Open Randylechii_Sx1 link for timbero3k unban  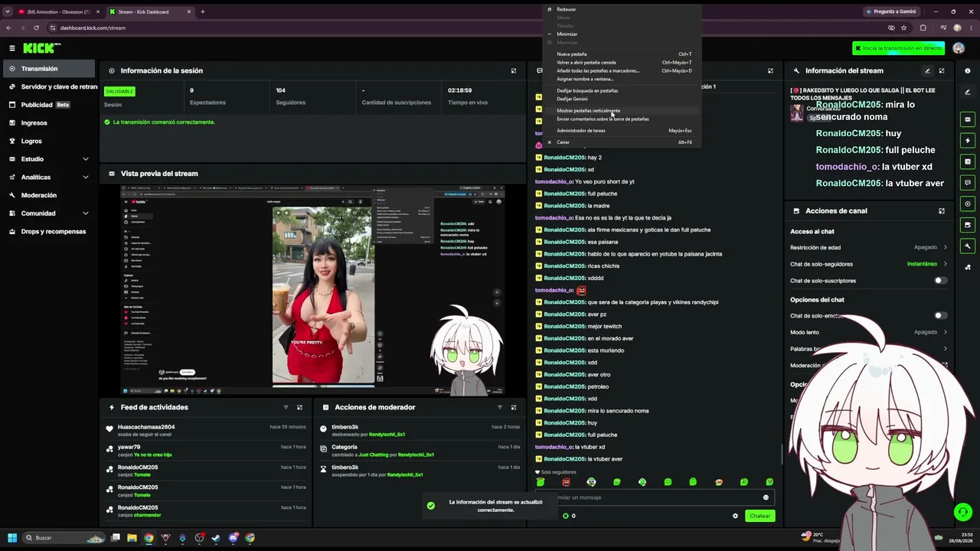tap(387, 435)
